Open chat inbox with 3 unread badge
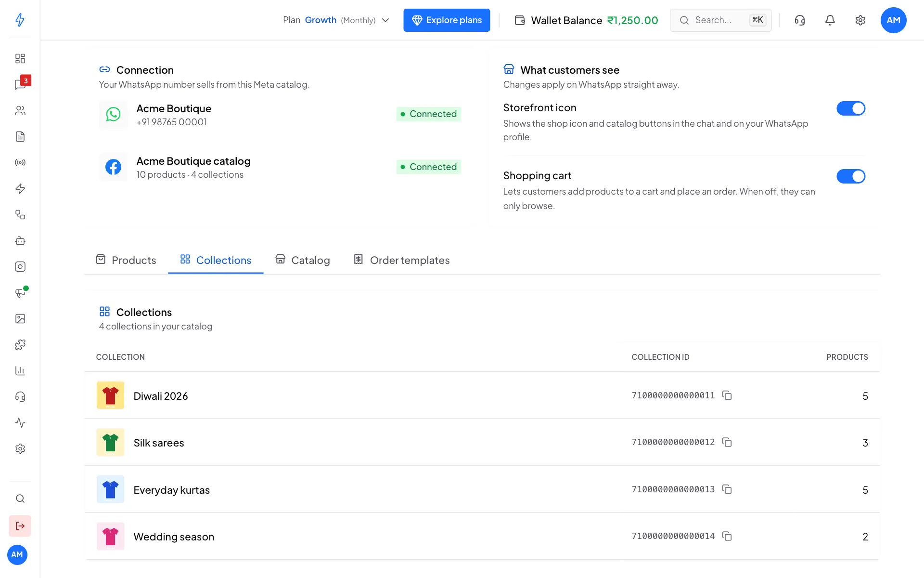Screen dimensions: 924x578 (x=20, y=84)
